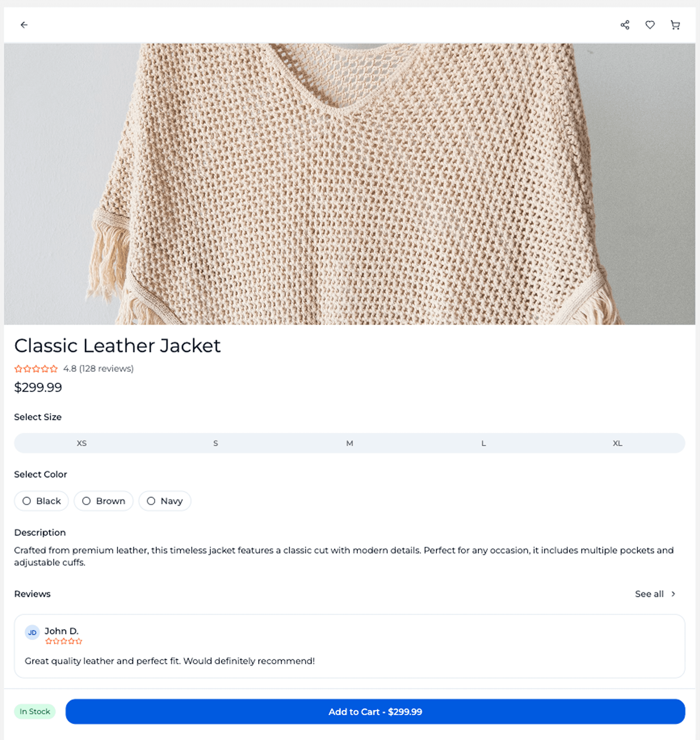700x740 pixels.
Task: Select the Black color option
Action: pyautogui.click(x=41, y=501)
